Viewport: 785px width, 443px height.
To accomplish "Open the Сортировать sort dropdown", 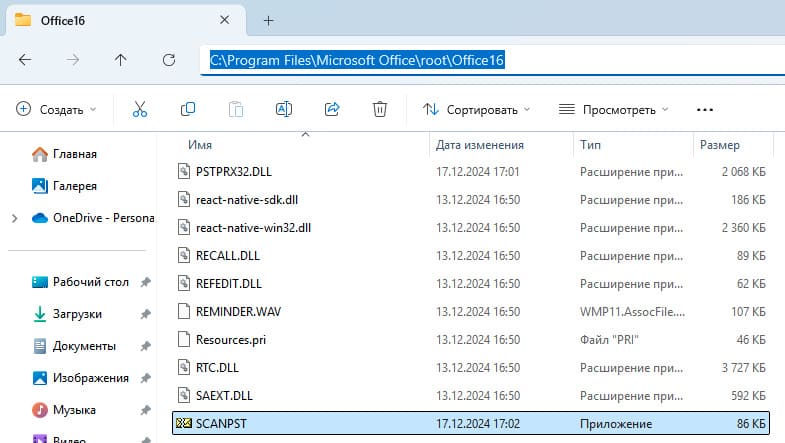I will (x=476, y=109).
